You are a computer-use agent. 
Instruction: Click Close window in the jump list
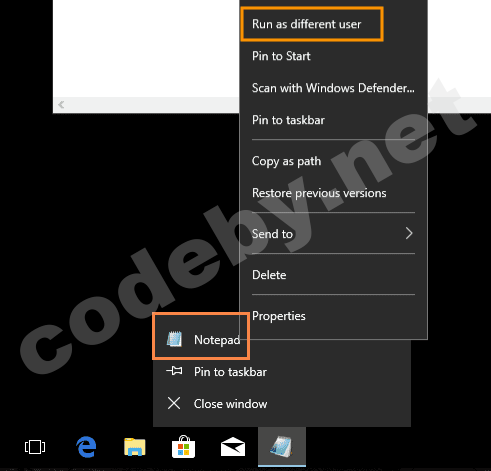[x=230, y=404]
